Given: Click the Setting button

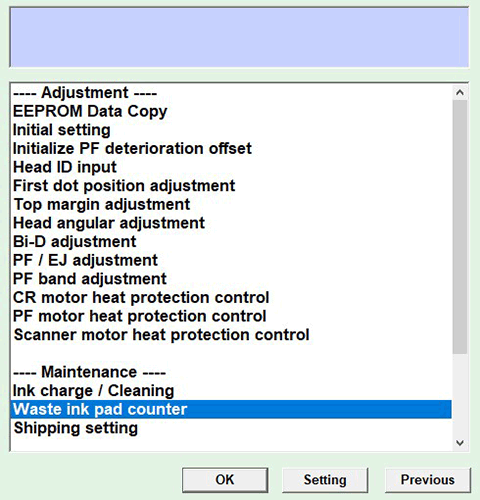Looking at the screenshot, I should click(x=325, y=480).
